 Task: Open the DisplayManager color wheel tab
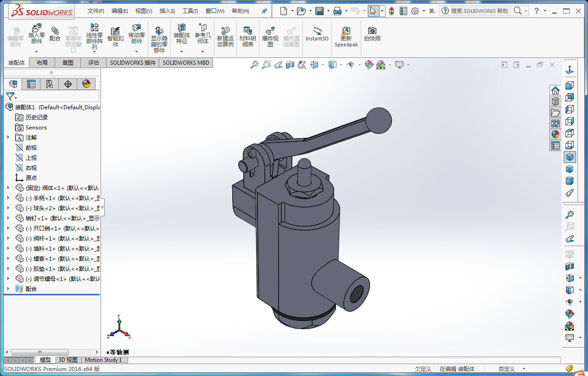click(x=86, y=84)
